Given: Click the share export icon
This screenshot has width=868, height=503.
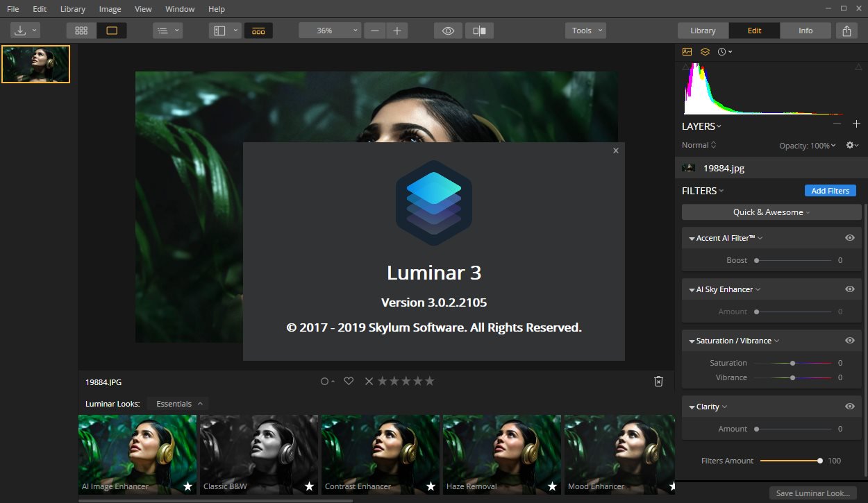Looking at the screenshot, I should tap(846, 31).
